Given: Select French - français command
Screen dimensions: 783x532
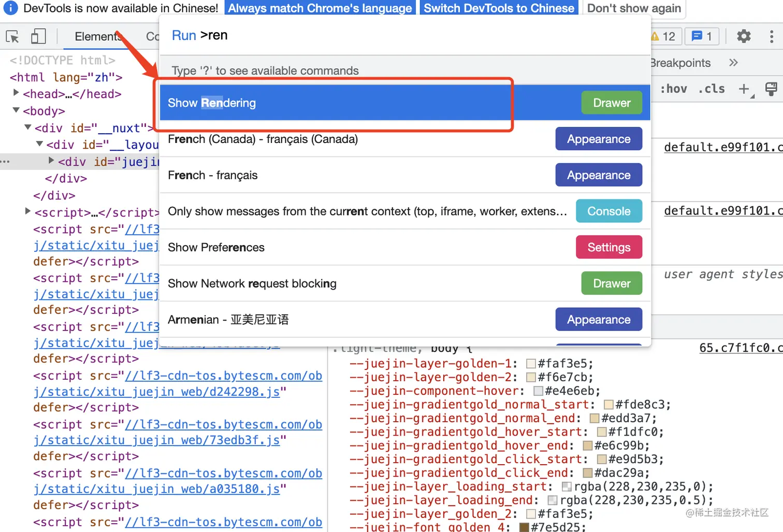Looking at the screenshot, I should point(405,175).
